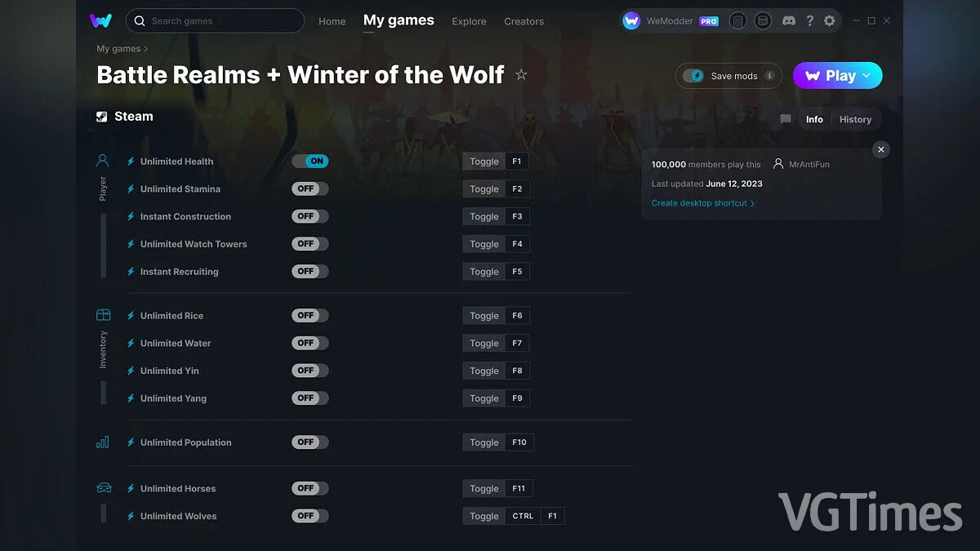Enable Unlimited Horses toggle
Image resolution: width=980 pixels, height=551 pixels.
pyautogui.click(x=310, y=488)
